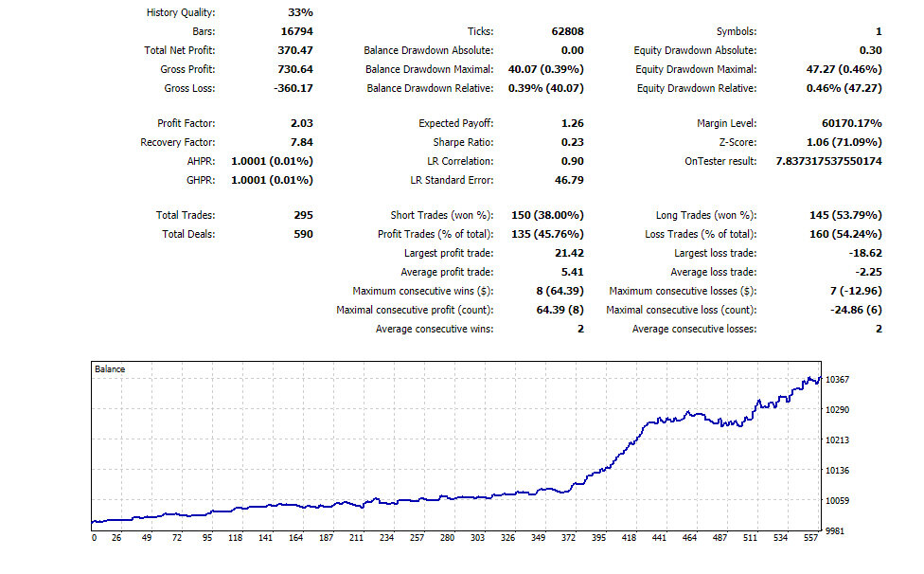Click the Margin Level value 60170.17%
This screenshot has width=924, height=574.
(851, 123)
